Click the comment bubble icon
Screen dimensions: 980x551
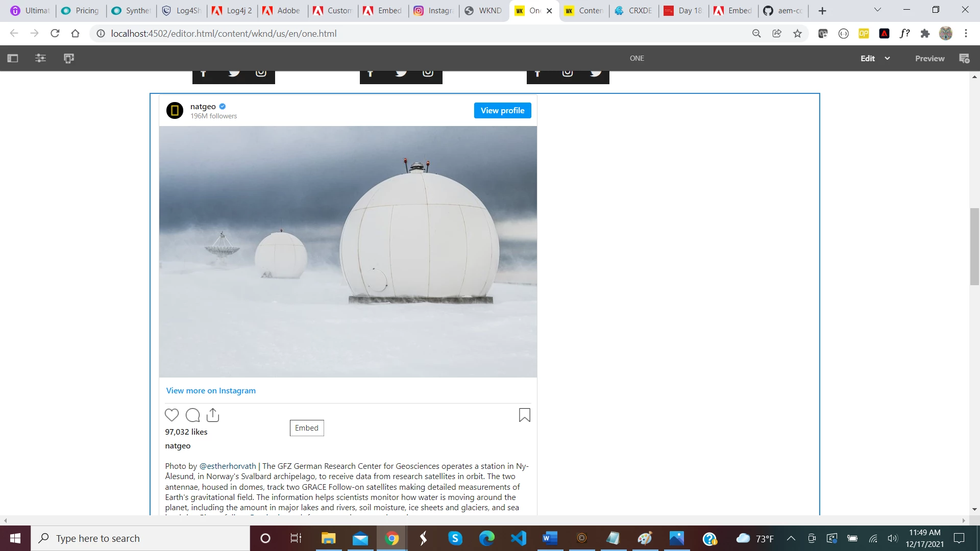click(x=192, y=415)
